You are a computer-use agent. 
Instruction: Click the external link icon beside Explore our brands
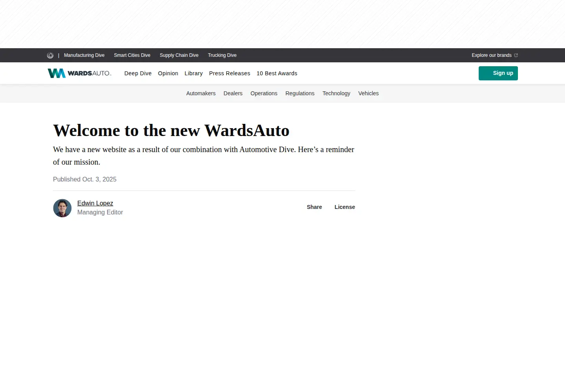pyautogui.click(x=516, y=55)
